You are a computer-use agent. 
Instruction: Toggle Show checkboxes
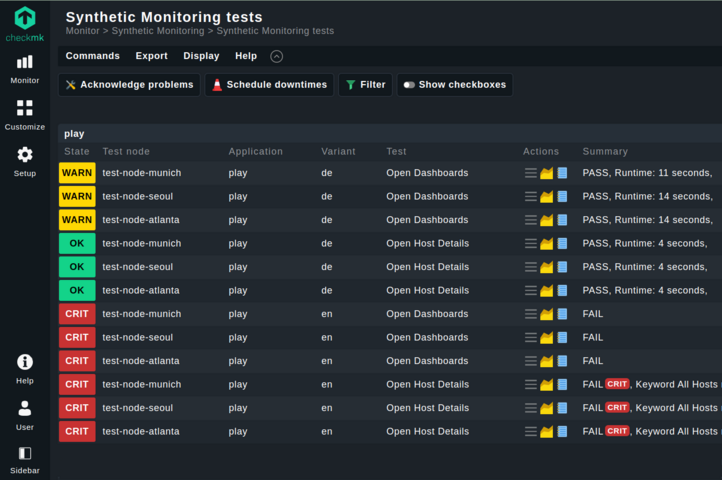pyautogui.click(x=455, y=85)
